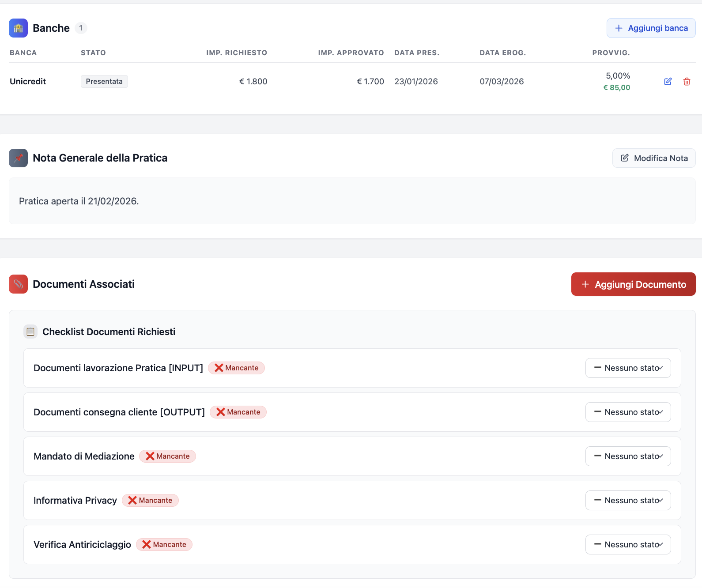Click the red Aggiungi Documento button
The height and width of the screenshot is (588, 702).
(x=633, y=284)
